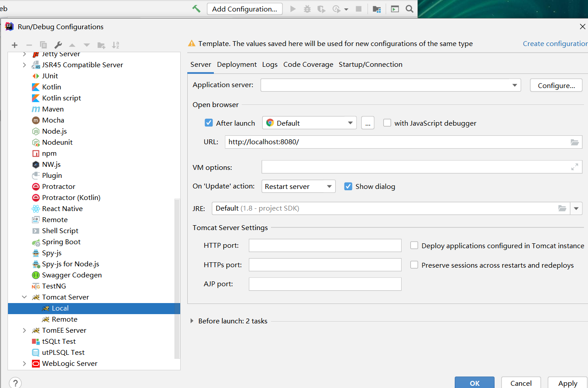The image size is (588, 388).
Task: Click the Debug bug icon in toolbar
Action: (x=307, y=9)
